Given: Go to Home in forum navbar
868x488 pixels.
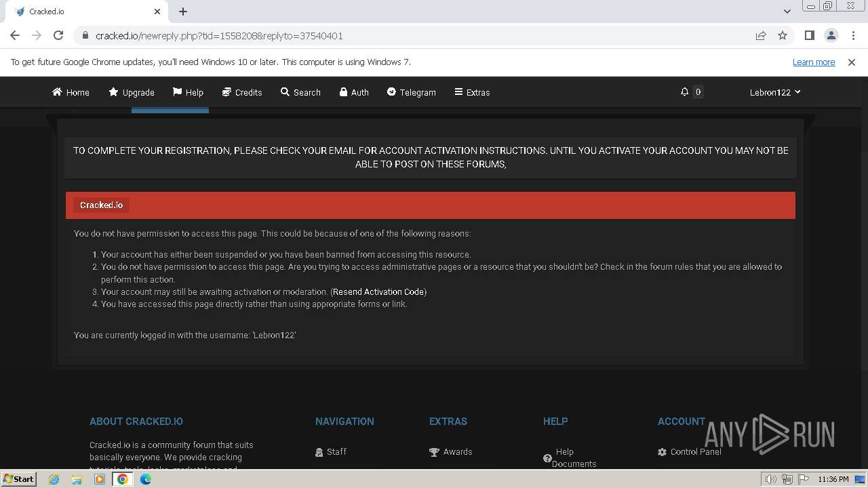Looking at the screenshot, I should 71,92.
